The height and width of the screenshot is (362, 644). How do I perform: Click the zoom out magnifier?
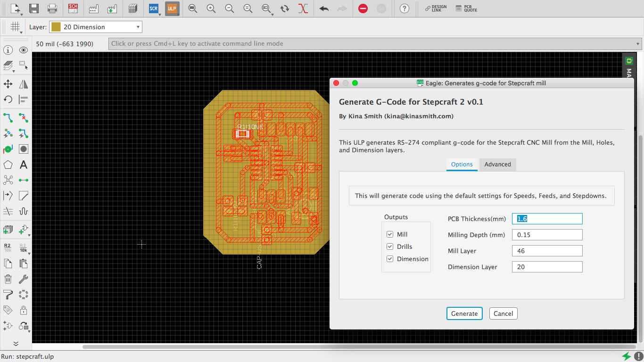pyautogui.click(x=230, y=8)
